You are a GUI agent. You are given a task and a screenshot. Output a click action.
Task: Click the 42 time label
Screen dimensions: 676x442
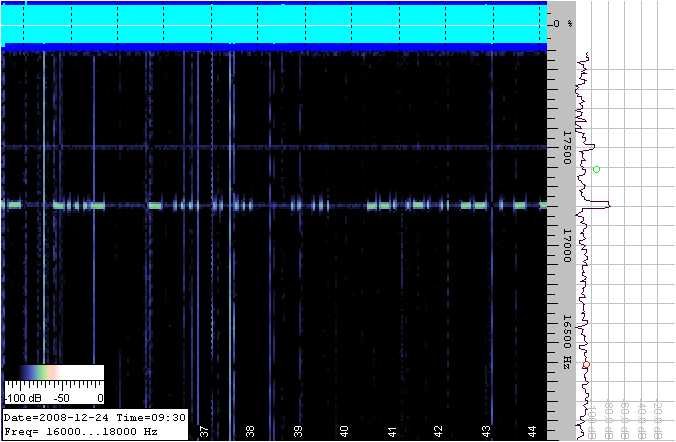pyautogui.click(x=438, y=431)
